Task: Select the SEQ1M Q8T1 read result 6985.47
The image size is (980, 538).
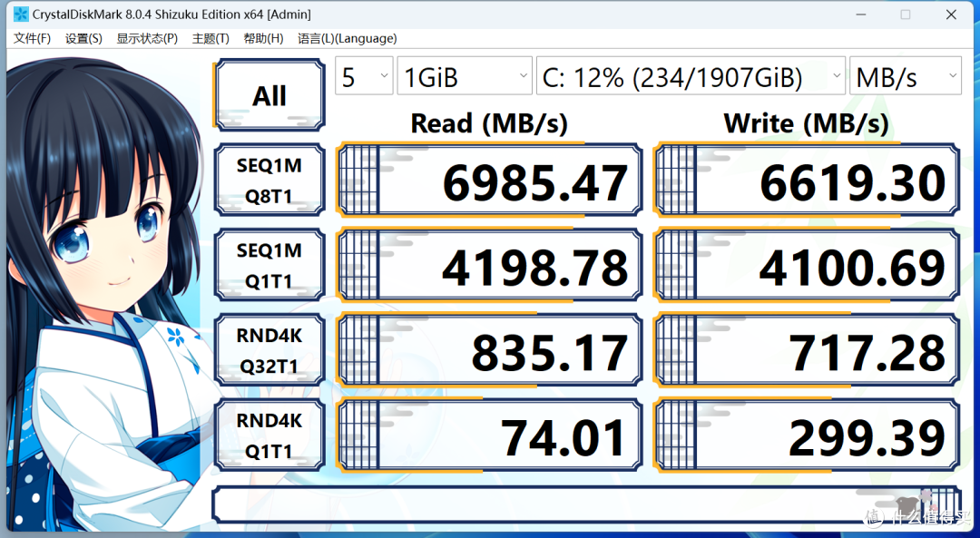Action: pyautogui.click(x=490, y=179)
